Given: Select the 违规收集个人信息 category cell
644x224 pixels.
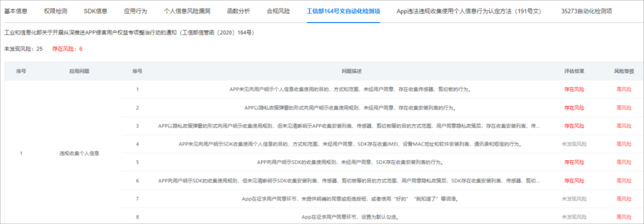Looking at the screenshot, I should click(79, 154).
